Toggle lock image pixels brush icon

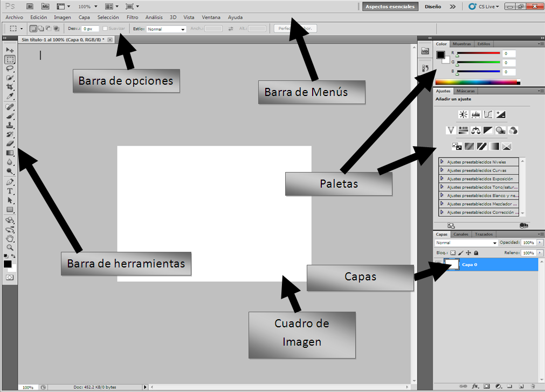pos(460,253)
